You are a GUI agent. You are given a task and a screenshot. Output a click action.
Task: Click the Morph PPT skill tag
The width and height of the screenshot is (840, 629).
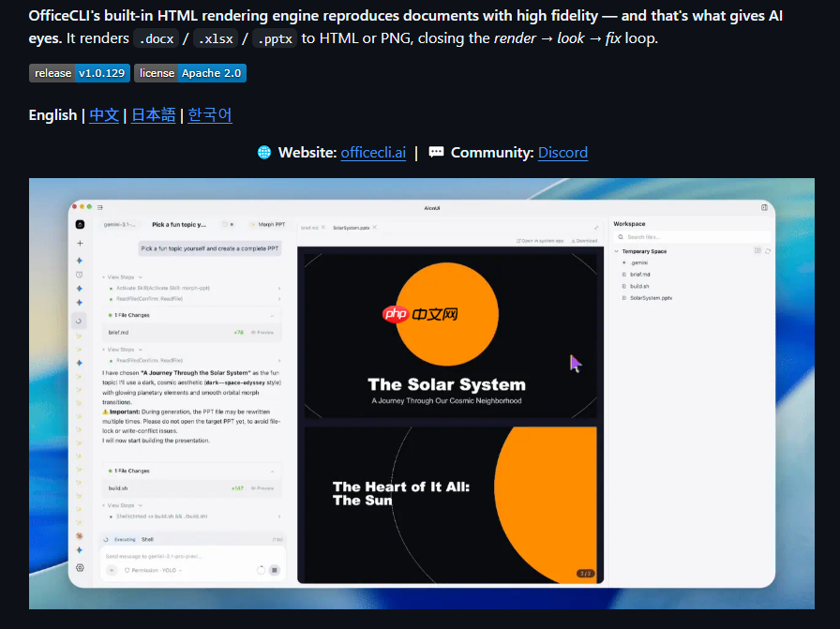[268, 224]
